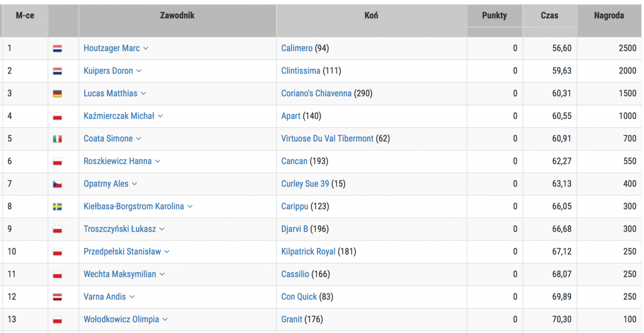Screen dimensions: 644x333
Task: Click the Netherlands flag next to Kuipers Doron
Action: pos(57,71)
